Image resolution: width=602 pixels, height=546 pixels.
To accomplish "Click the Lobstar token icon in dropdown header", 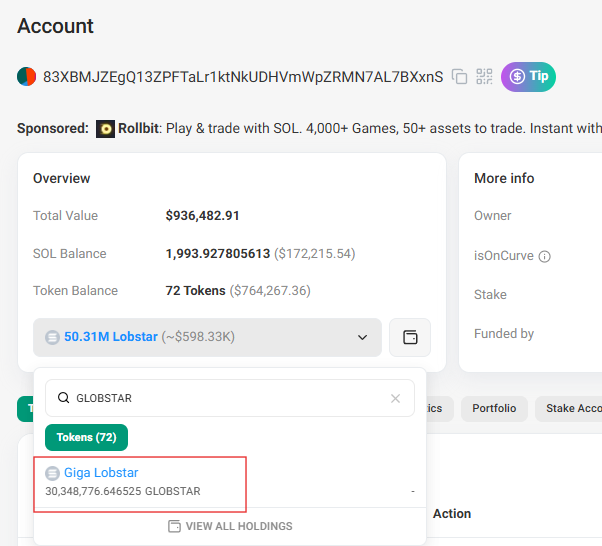I will pos(52,338).
